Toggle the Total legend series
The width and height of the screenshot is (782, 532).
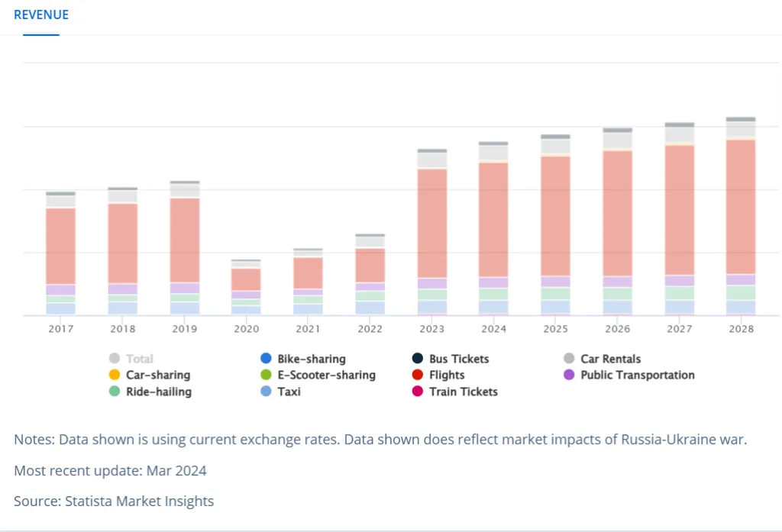click(139, 359)
